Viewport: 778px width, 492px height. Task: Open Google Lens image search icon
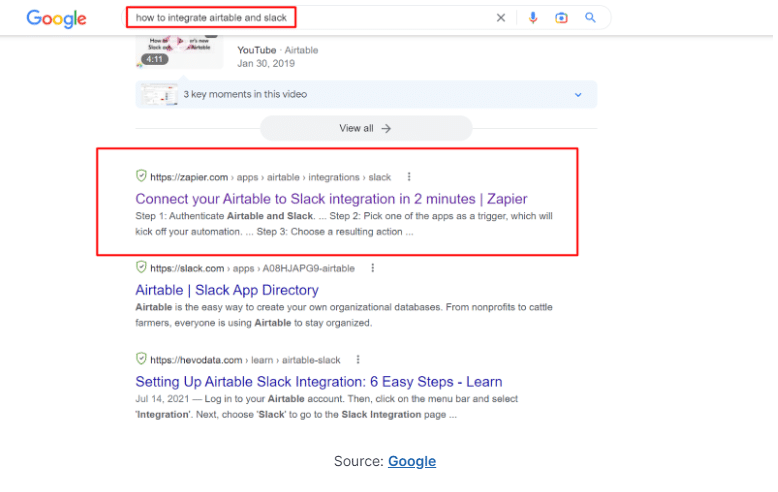pyautogui.click(x=561, y=18)
